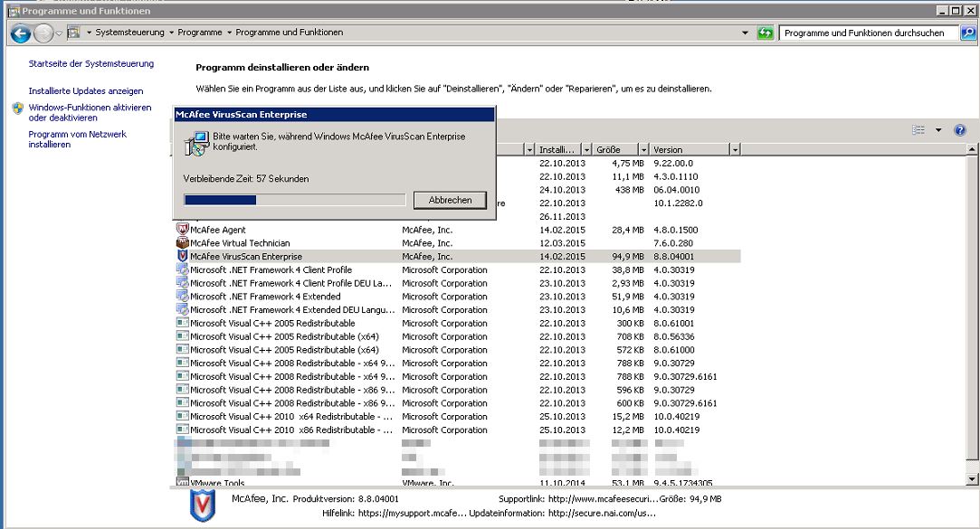Click the Verbleibende Zeit: 57 Sekunden text
Image resolution: width=980 pixels, height=529 pixels.
point(246,179)
